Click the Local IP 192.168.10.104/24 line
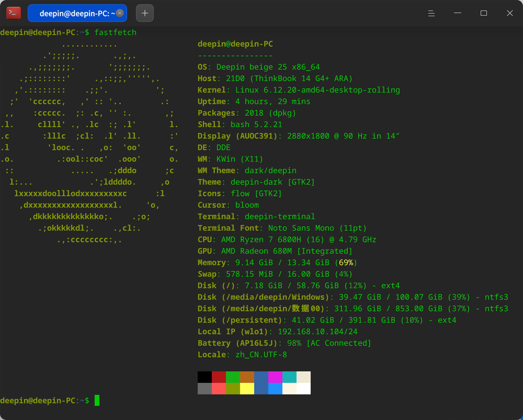523x420 pixels. [x=278, y=332]
